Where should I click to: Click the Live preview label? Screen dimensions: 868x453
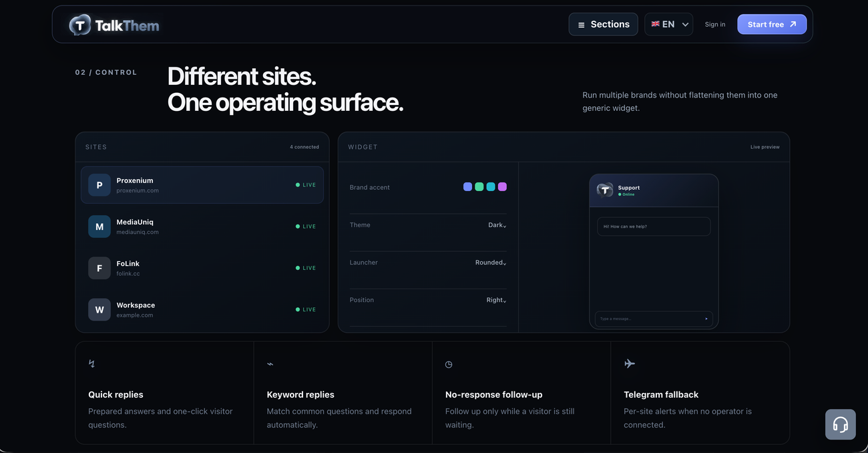[765, 147]
